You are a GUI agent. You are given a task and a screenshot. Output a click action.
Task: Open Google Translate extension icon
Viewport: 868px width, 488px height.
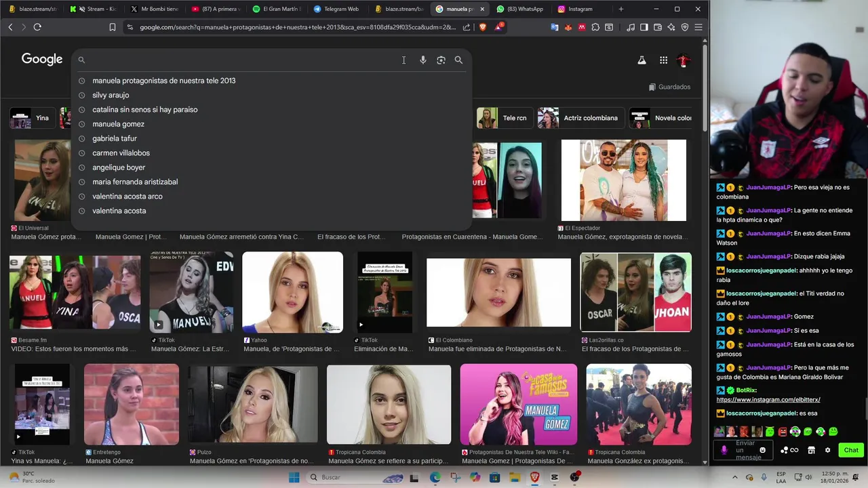[555, 27]
